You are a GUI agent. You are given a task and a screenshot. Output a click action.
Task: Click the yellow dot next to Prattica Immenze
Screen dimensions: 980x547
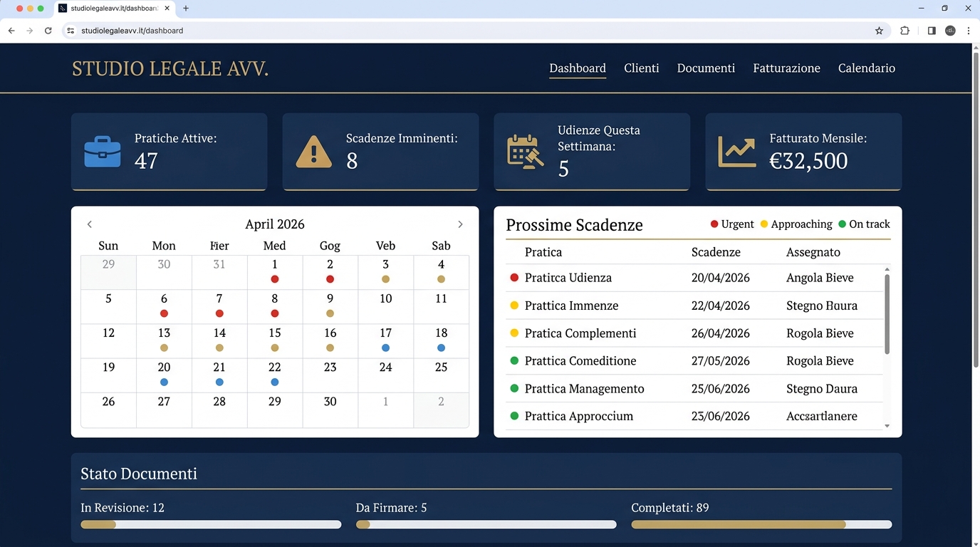click(514, 306)
